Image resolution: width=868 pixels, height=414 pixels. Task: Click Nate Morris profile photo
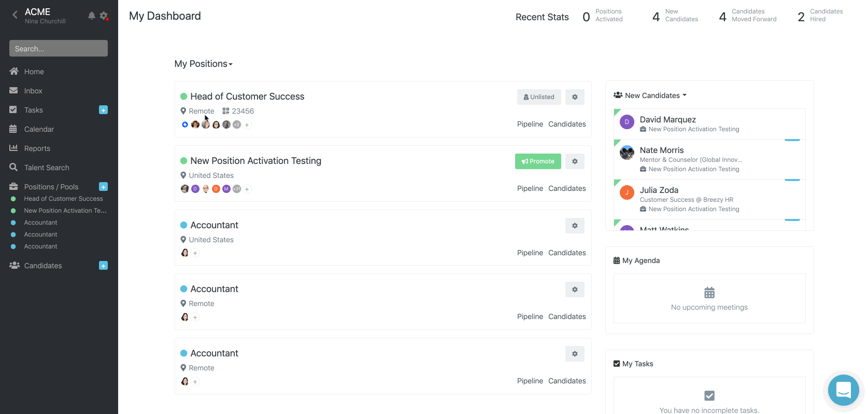tap(627, 153)
